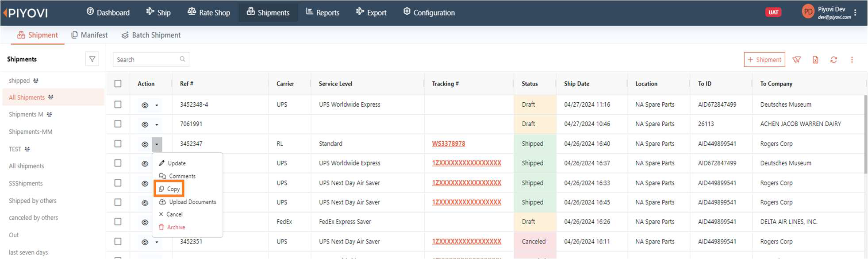Click the clear filter icon in toolbar

796,60
